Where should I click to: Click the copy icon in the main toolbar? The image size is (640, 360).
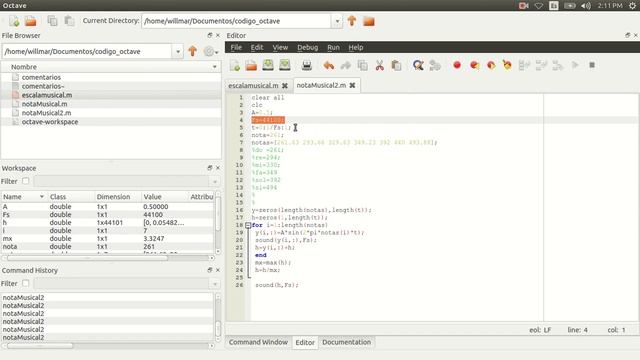[x=52, y=21]
